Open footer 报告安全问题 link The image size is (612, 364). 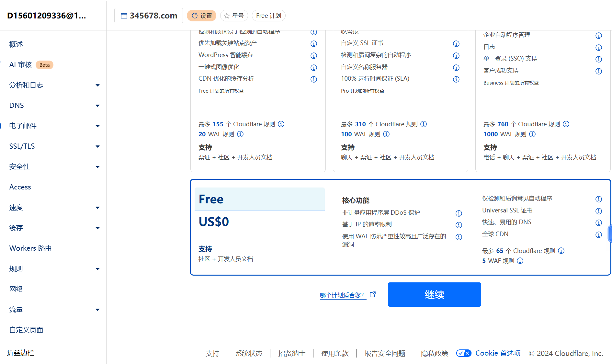[x=385, y=353]
